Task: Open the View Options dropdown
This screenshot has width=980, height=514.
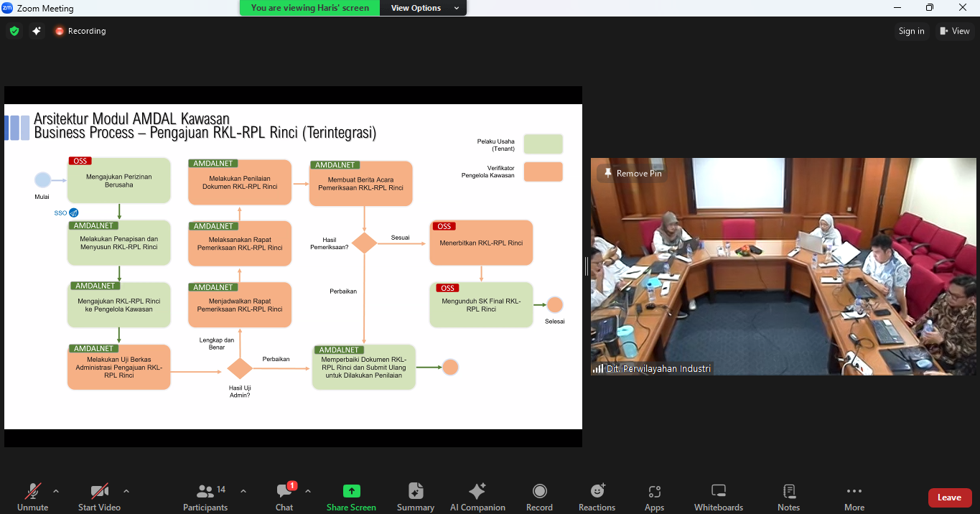Action: coord(424,8)
